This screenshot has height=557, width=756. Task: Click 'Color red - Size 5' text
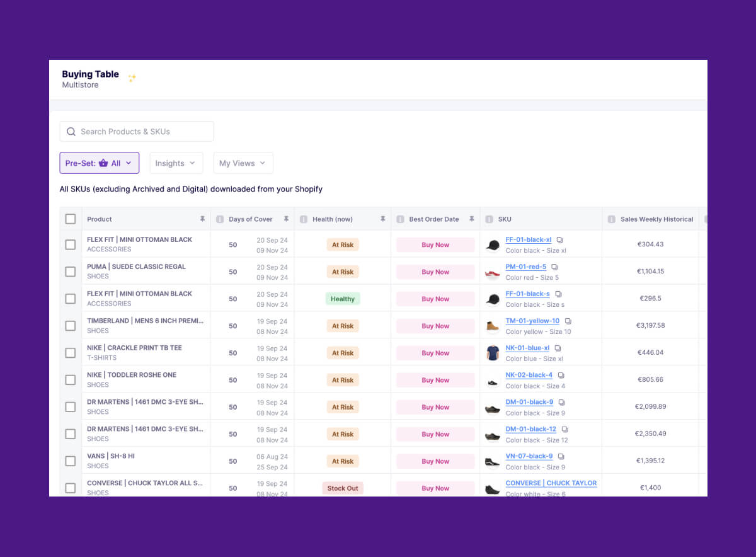click(532, 278)
